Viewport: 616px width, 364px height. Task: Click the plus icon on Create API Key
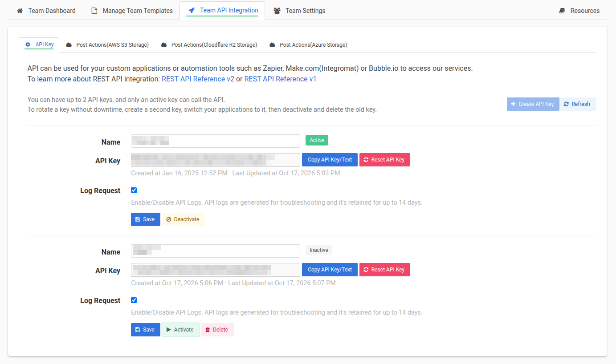[514, 104]
